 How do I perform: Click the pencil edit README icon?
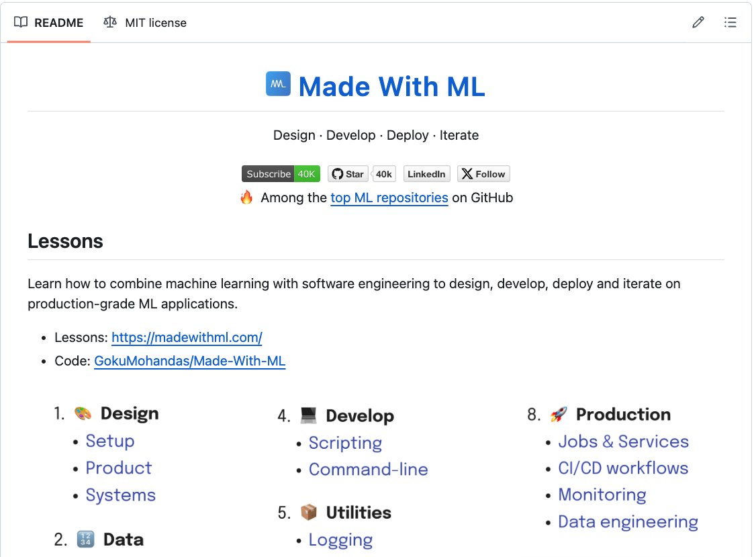(698, 22)
